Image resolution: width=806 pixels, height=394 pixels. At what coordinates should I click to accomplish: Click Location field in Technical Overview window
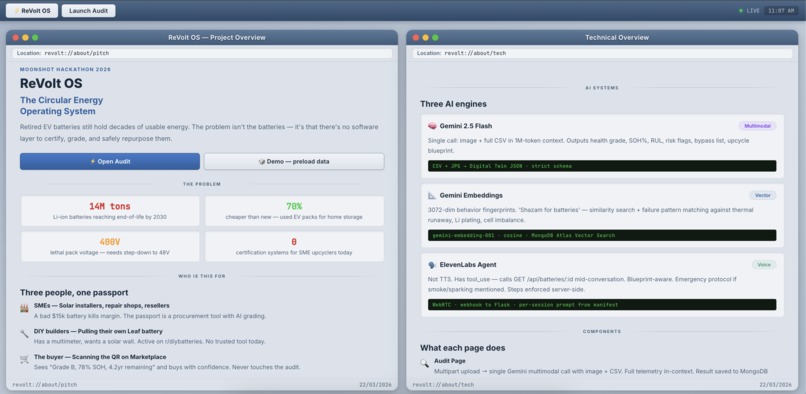tap(602, 53)
